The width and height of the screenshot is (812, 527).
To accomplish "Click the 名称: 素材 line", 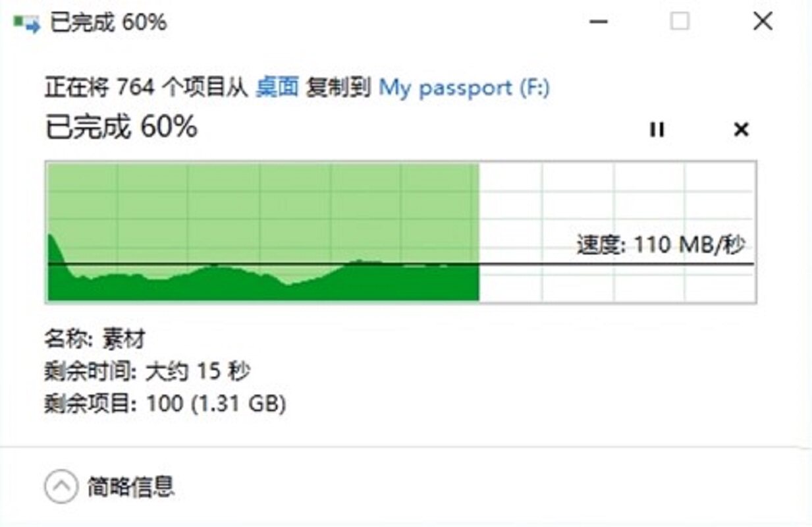I will [x=95, y=340].
